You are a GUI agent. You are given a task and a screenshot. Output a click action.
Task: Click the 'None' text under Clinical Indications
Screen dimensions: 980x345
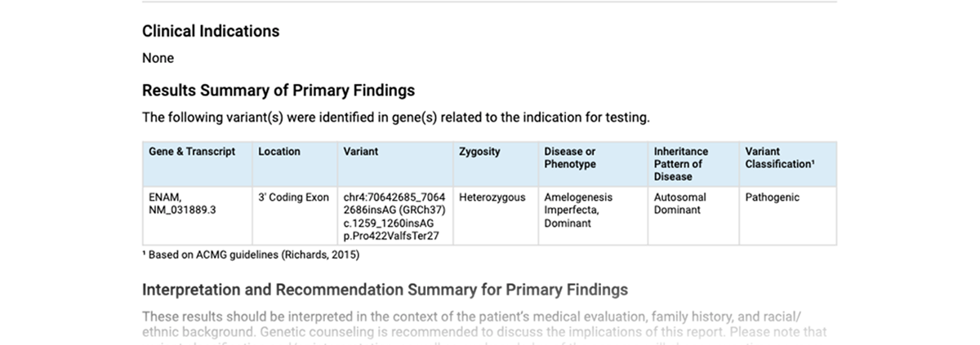[x=158, y=58]
